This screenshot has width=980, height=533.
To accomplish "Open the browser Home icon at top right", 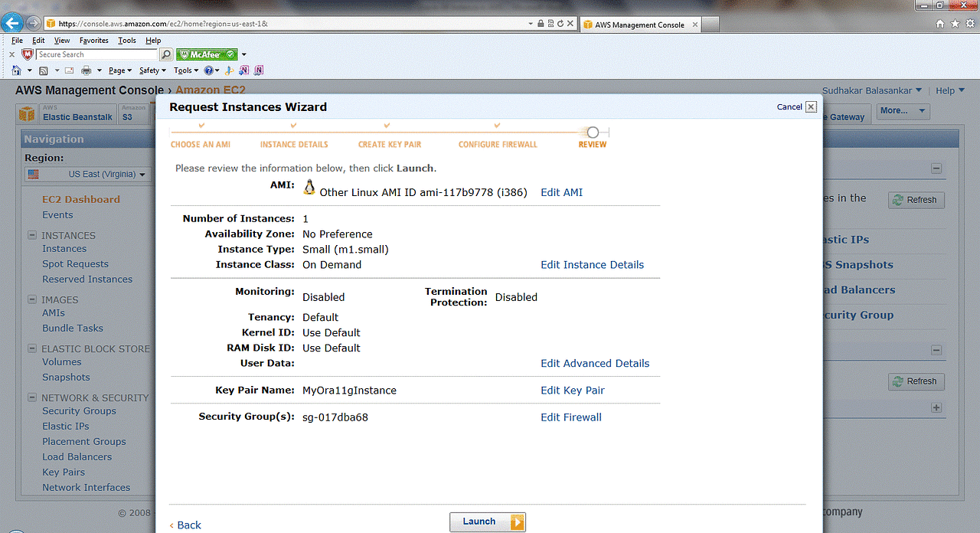I will coord(941,24).
